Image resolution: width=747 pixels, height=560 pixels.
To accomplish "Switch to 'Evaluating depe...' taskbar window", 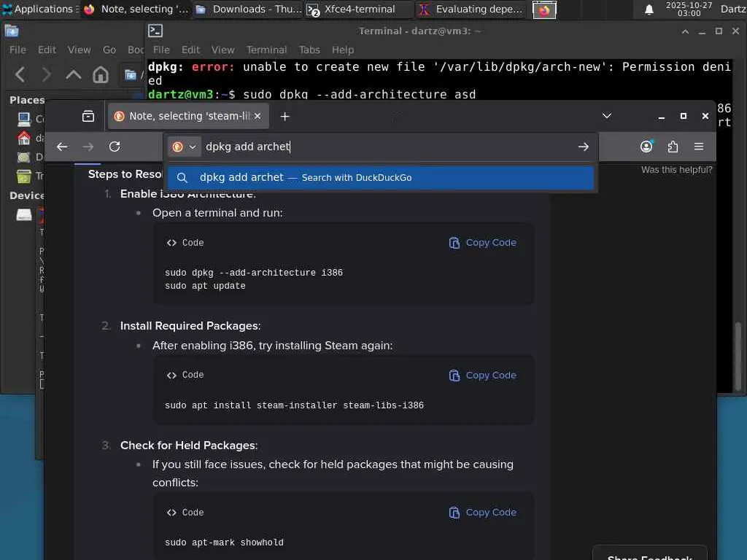I will pos(471,9).
